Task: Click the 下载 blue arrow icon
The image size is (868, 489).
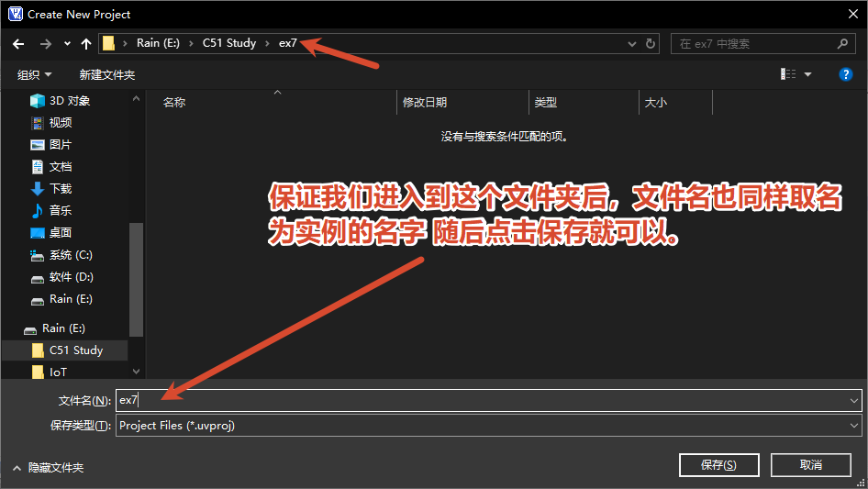Action: coord(37,189)
